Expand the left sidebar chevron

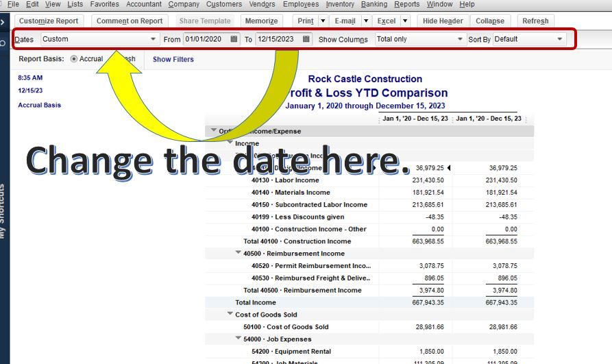[3, 22]
